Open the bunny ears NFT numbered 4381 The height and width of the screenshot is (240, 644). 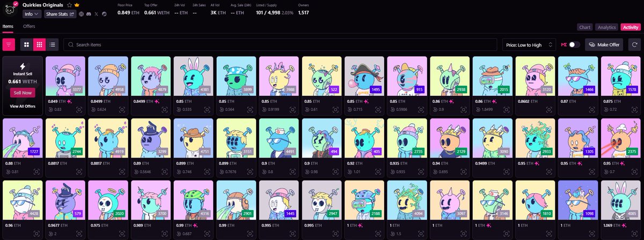[x=193, y=76]
